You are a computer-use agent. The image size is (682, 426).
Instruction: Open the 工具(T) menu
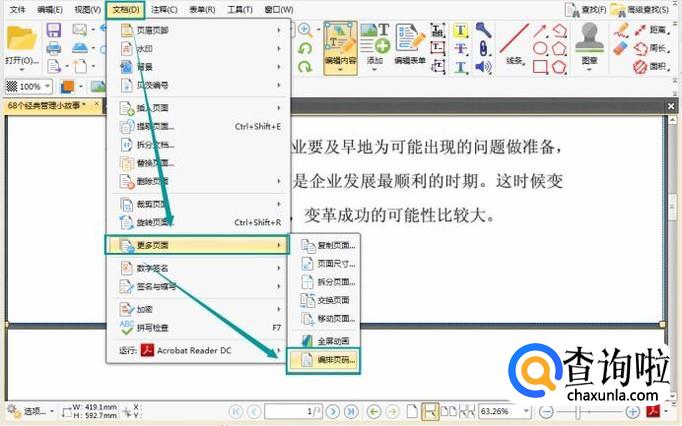click(239, 9)
